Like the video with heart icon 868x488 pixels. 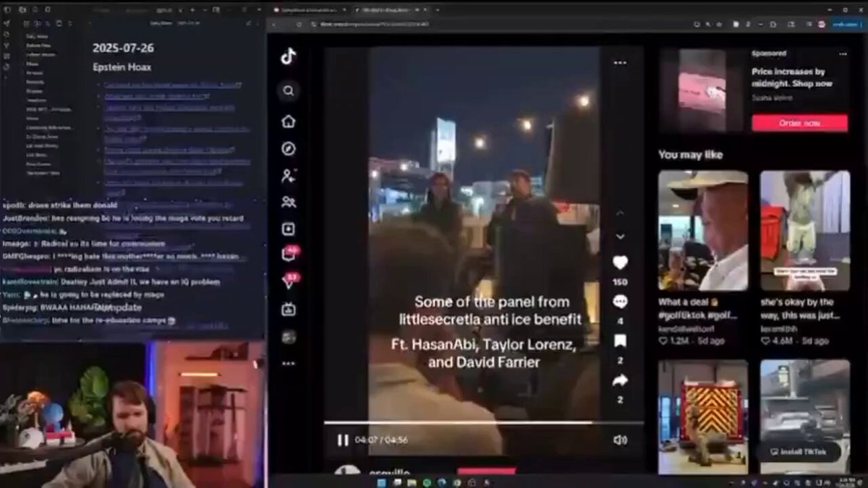[x=620, y=262]
